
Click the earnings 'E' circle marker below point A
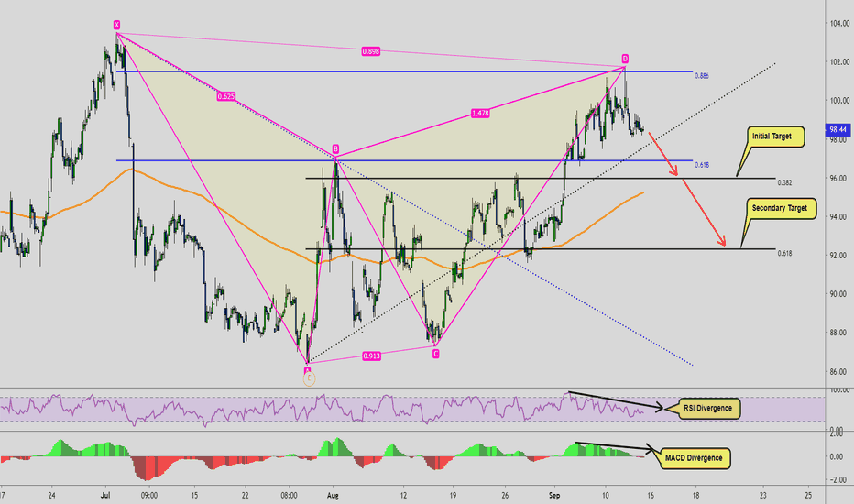[309, 378]
